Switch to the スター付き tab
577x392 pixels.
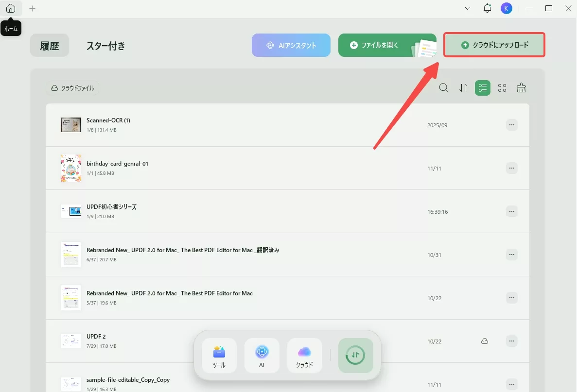click(x=106, y=46)
